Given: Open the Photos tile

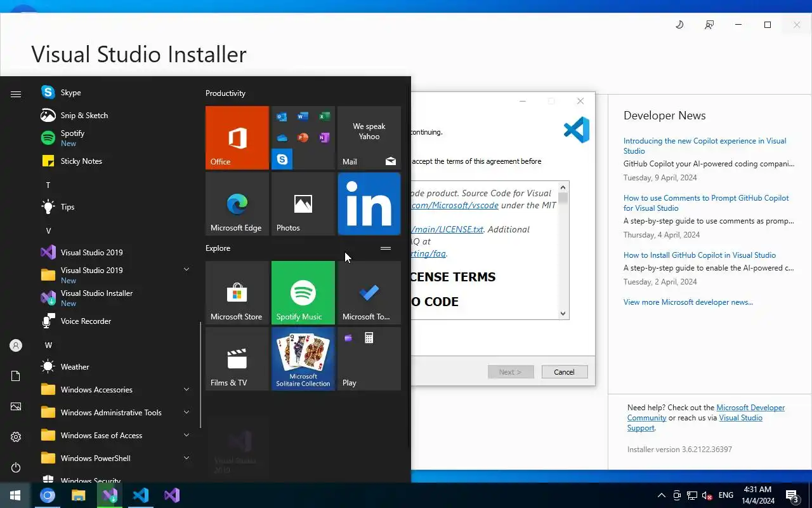Looking at the screenshot, I should pyautogui.click(x=303, y=204).
